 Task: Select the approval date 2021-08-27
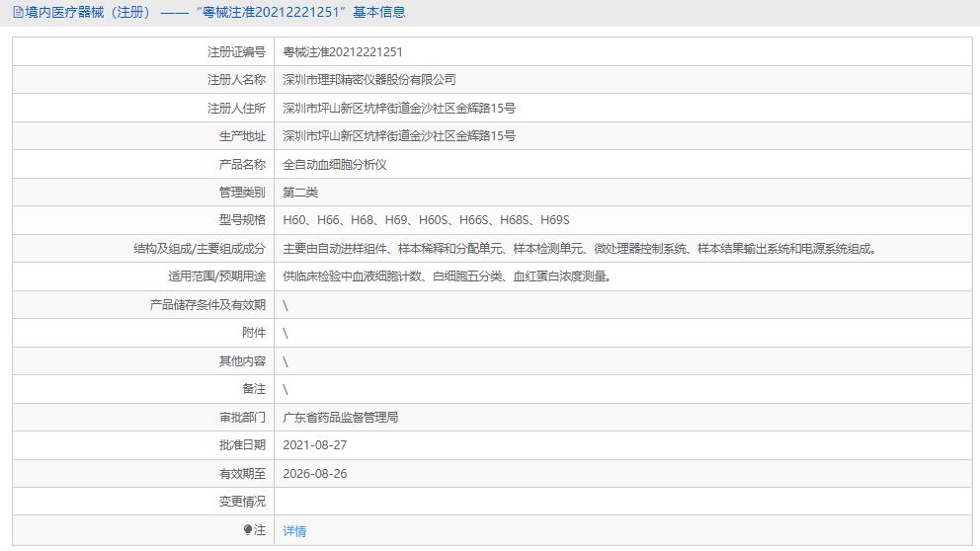[315, 445]
